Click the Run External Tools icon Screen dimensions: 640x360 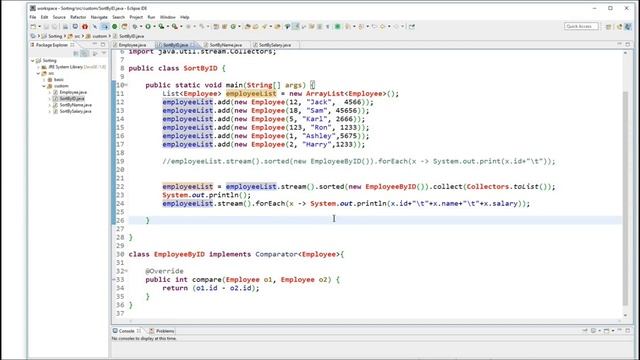(175, 27)
